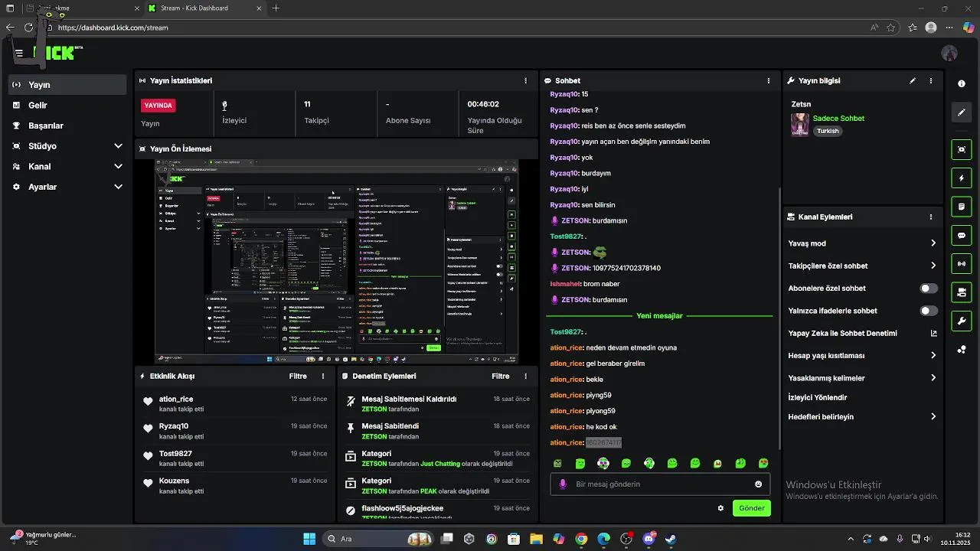
Task: Click the purple microphone badge in message box
Action: tap(563, 484)
